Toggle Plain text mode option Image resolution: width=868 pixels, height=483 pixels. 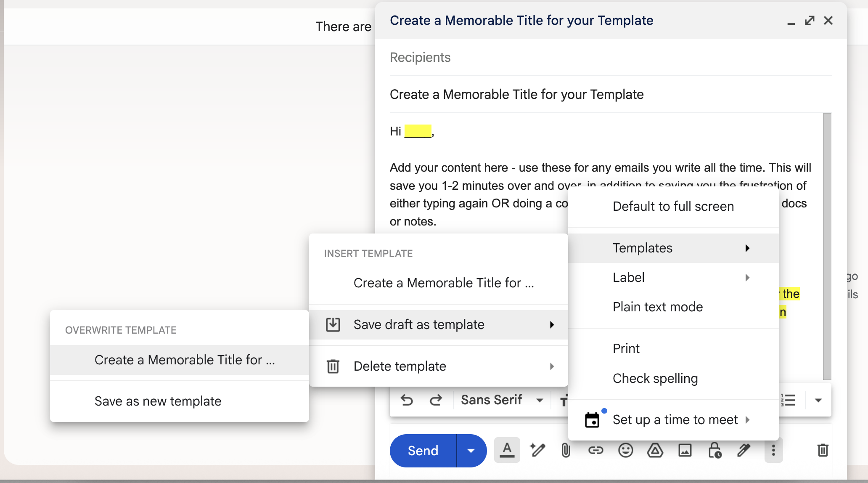point(657,307)
